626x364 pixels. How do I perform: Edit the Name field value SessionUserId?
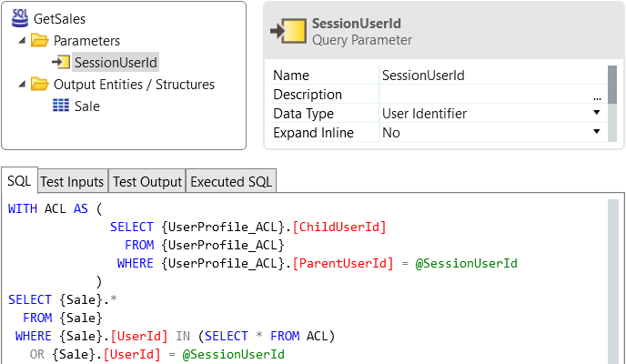493,76
